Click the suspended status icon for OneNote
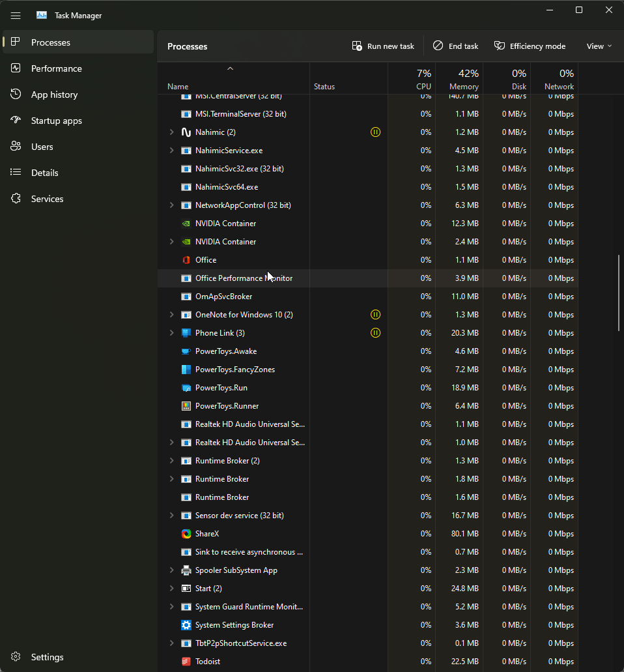Image resolution: width=624 pixels, height=672 pixels. pos(375,315)
